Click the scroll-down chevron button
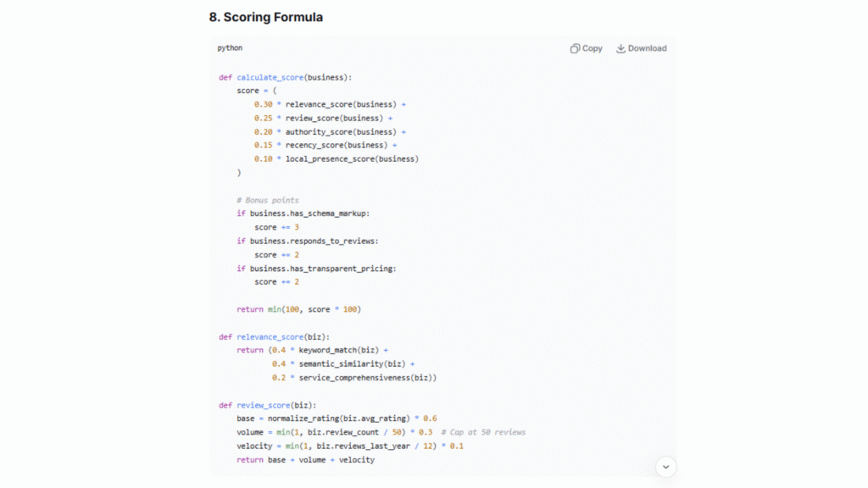Screen dimensions: 868x488 click(x=665, y=466)
